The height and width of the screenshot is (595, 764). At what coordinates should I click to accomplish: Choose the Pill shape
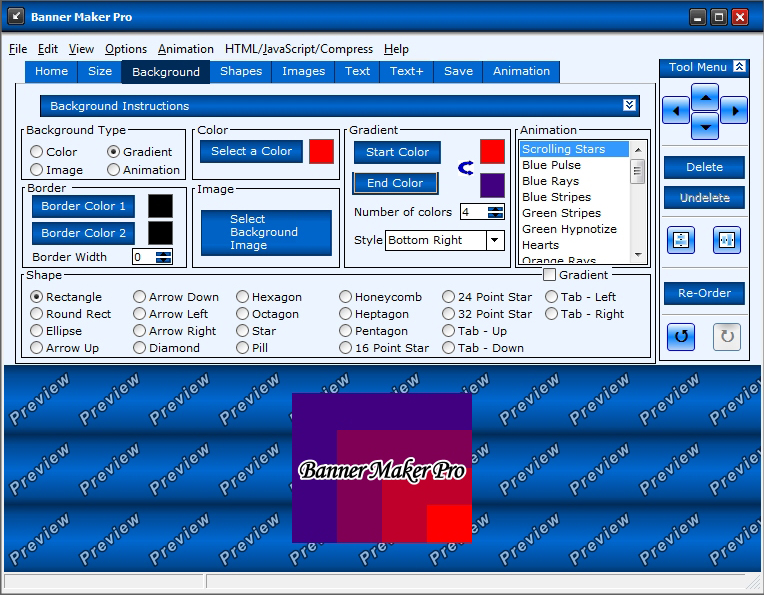252,348
